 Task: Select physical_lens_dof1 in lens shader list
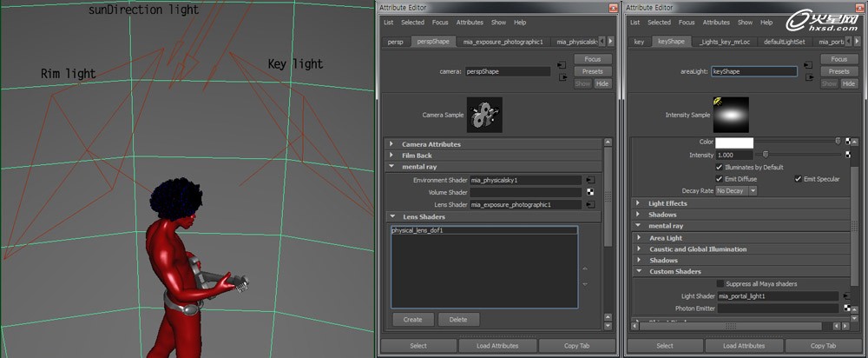pos(483,230)
